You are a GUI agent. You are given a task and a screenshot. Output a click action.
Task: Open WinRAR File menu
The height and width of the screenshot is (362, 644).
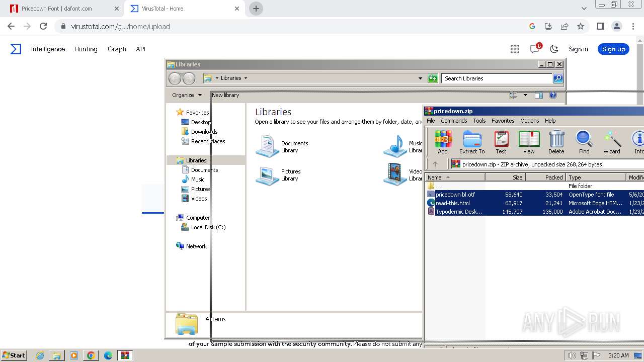[431, 121]
